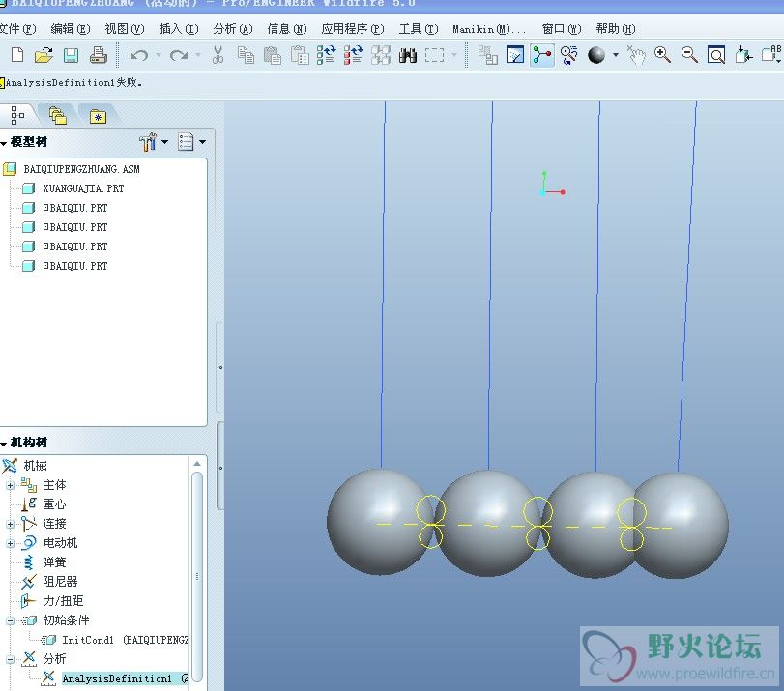Screen dimensions: 784x691
Task: Refit the model to the screen
Action: click(x=716, y=55)
